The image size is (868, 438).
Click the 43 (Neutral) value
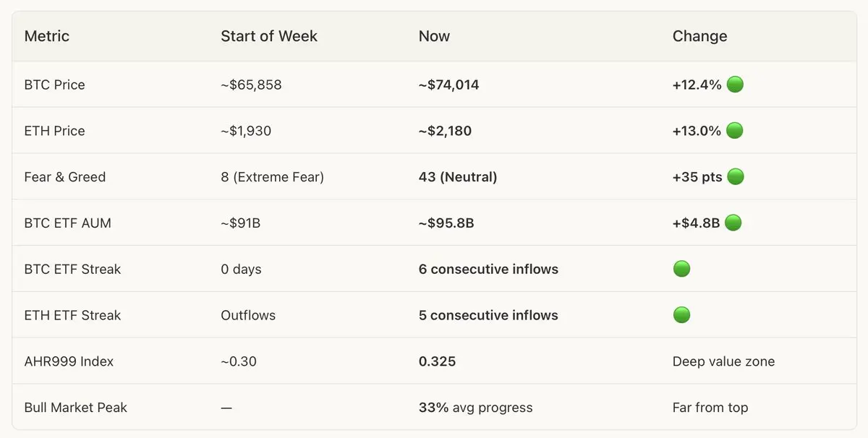[x=458, y=177]
